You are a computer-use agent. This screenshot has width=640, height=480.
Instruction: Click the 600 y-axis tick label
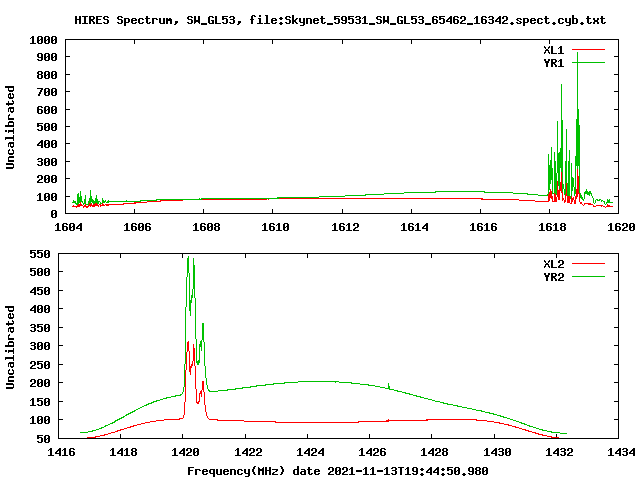tap(47, 110)
